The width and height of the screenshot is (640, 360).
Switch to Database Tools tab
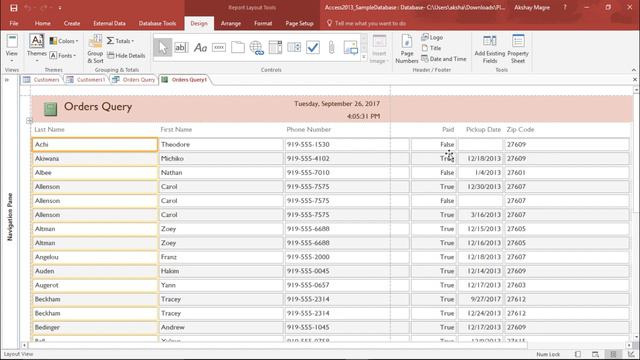[x=158, y=23]
